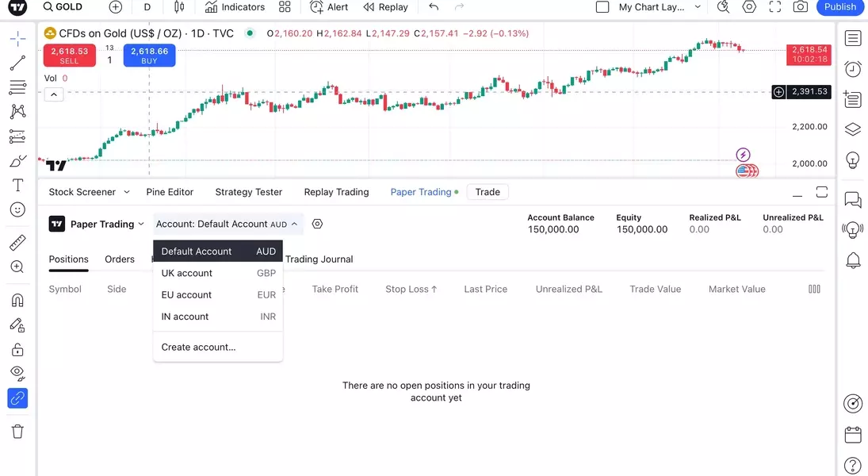Toggle stay in drawing mode

pyautogui.click(x=17, y=325)
